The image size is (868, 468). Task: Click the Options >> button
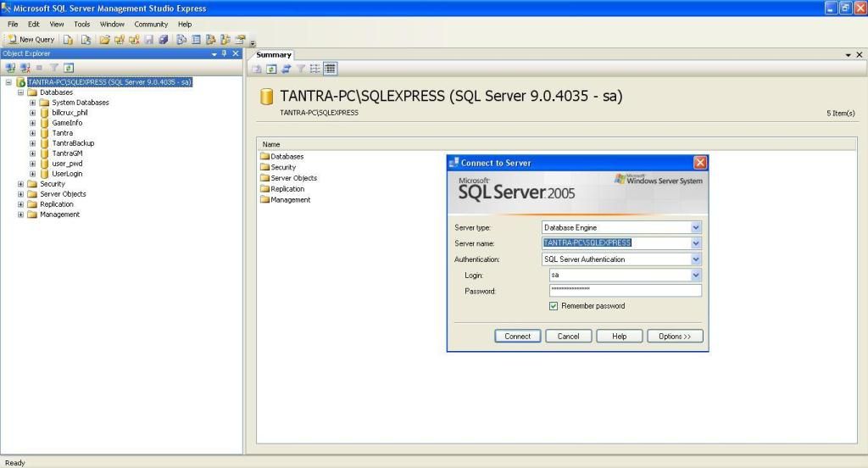pos(675,337)
